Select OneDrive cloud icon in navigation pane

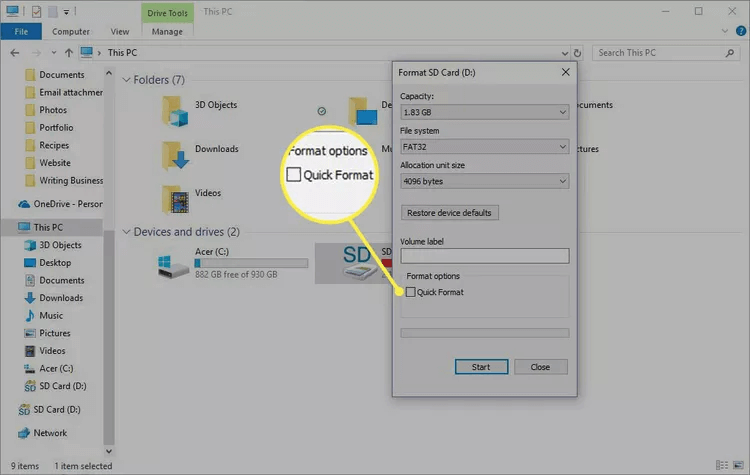(x=24, y=203)
